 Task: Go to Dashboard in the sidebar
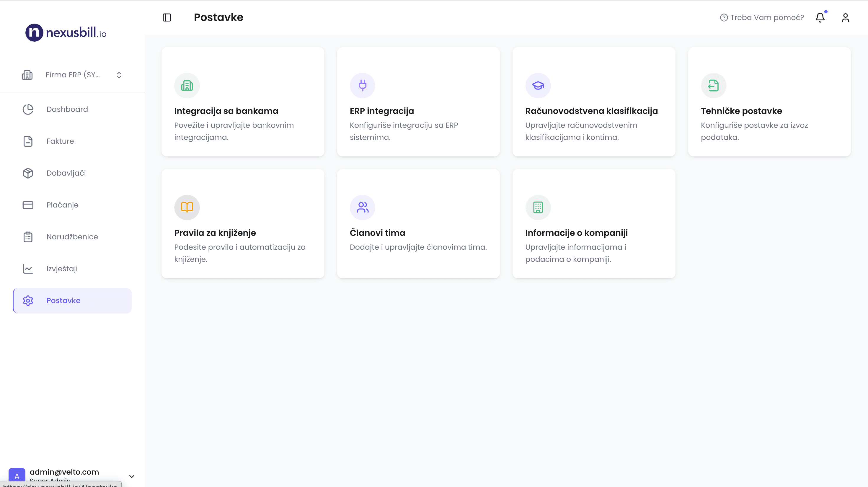click(67, 109)
